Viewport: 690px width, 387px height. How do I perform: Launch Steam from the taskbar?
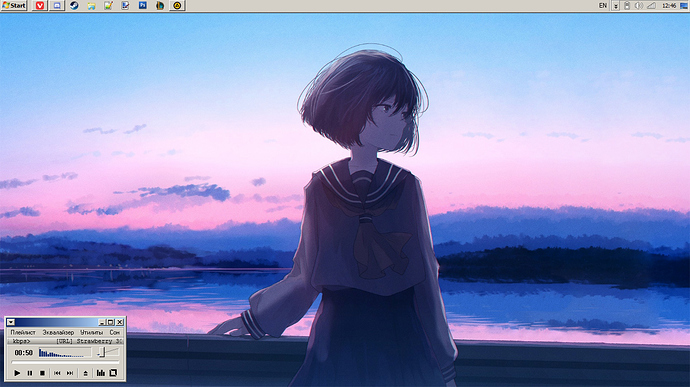[74, 5]
